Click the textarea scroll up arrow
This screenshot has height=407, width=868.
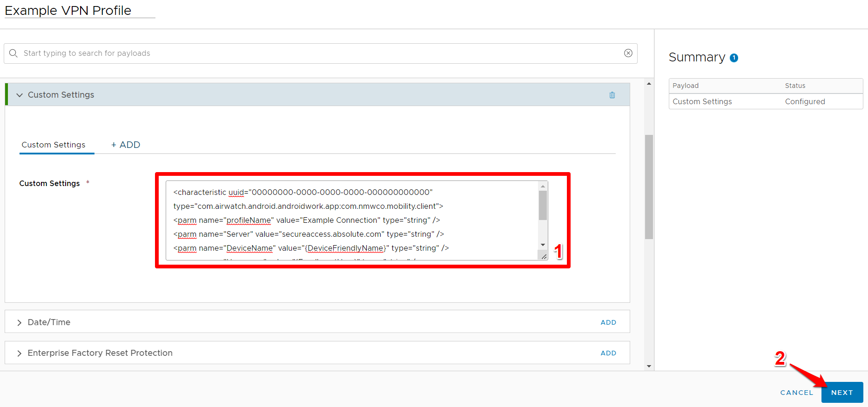[x=543, y=186]
